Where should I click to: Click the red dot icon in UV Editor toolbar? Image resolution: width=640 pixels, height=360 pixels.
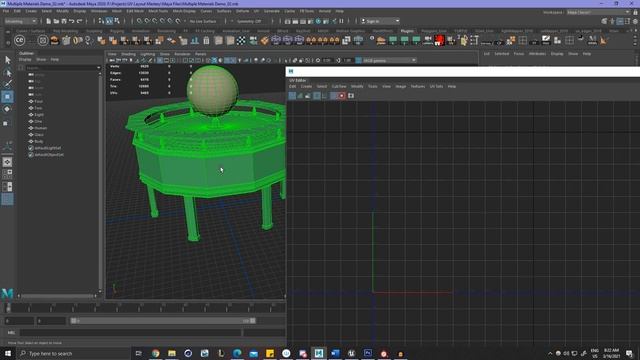342,96
